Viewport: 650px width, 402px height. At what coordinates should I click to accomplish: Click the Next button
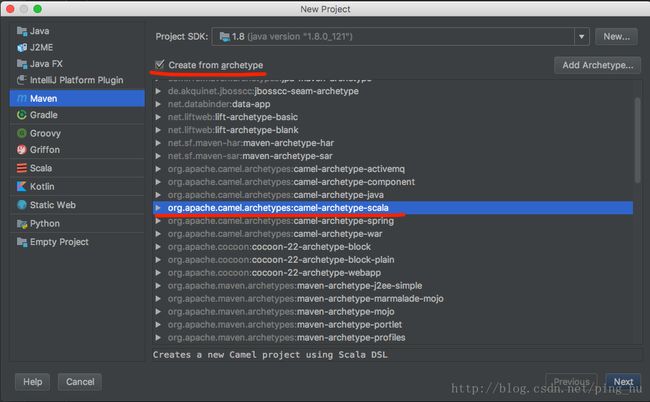(x=623, y=382)
